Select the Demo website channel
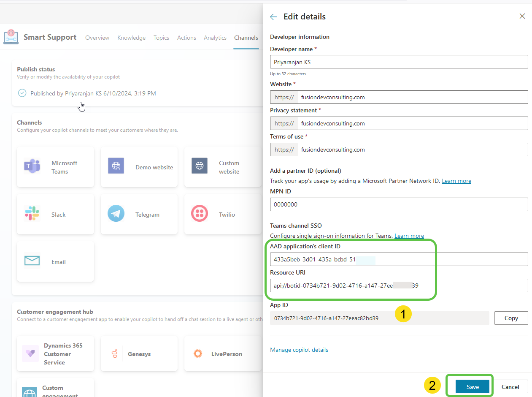Screen dimensions: 532x397 [x=139, y=167]
